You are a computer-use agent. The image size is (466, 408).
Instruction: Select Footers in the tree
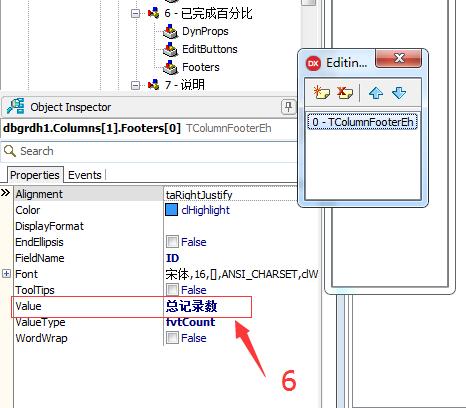coord(201,67)
